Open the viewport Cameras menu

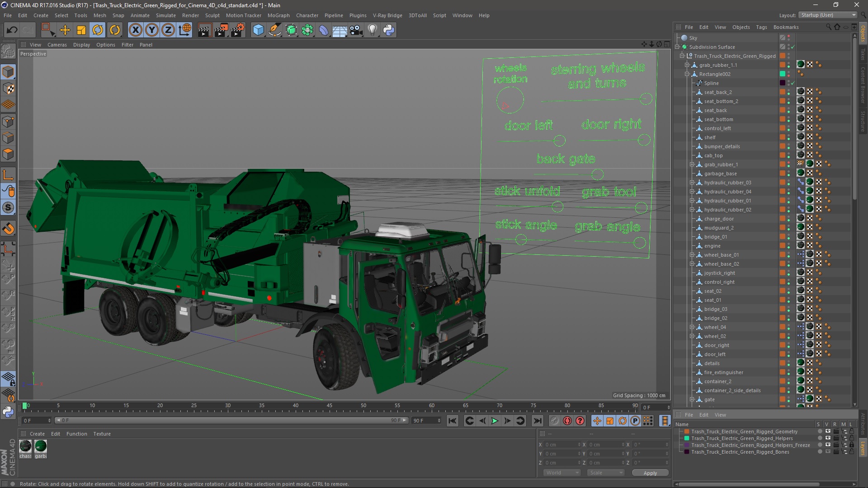pos(57,45)
